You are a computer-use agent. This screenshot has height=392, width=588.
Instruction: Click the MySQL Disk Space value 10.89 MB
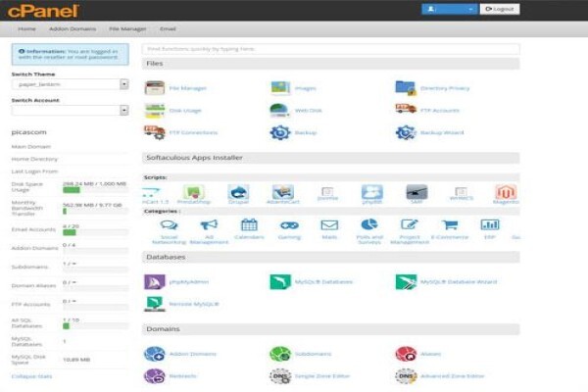(x=76, y=360)
